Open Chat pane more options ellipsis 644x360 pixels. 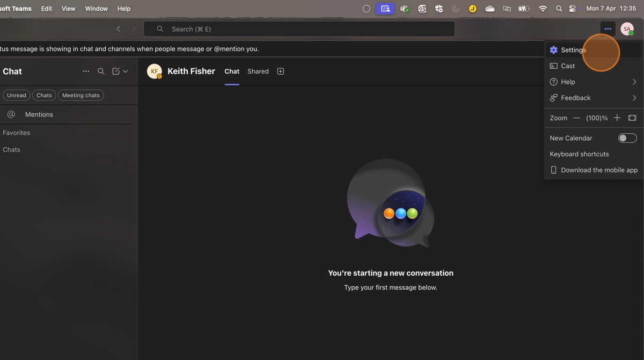(x=86, y=71)
